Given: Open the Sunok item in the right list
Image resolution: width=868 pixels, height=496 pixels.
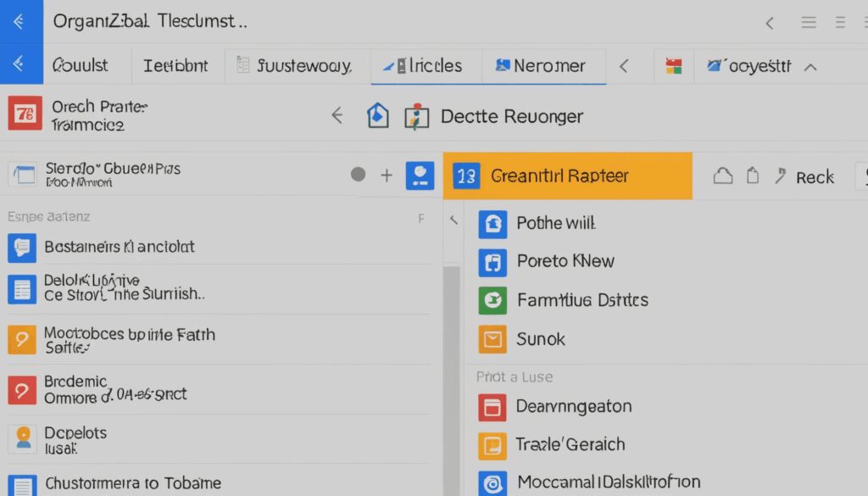Looking at the screenshot, I should click(x=540, y=339).
